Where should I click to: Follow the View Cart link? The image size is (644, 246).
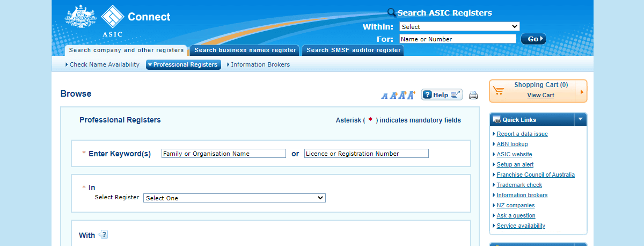[540, 95]
